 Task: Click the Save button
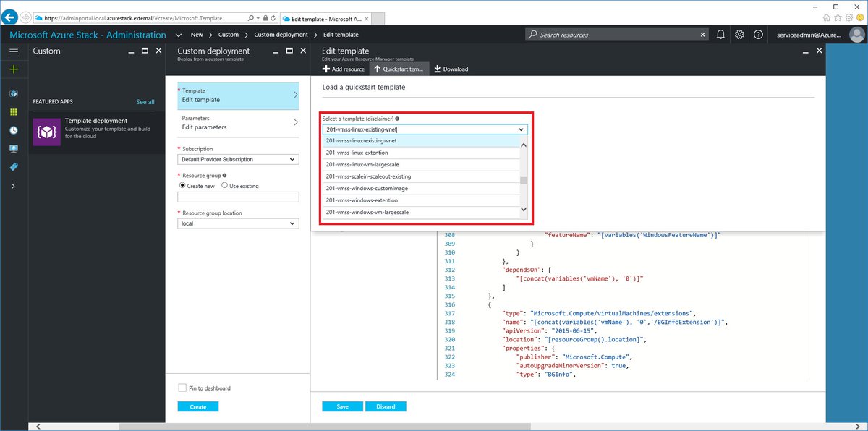click(x=343, y=406)
